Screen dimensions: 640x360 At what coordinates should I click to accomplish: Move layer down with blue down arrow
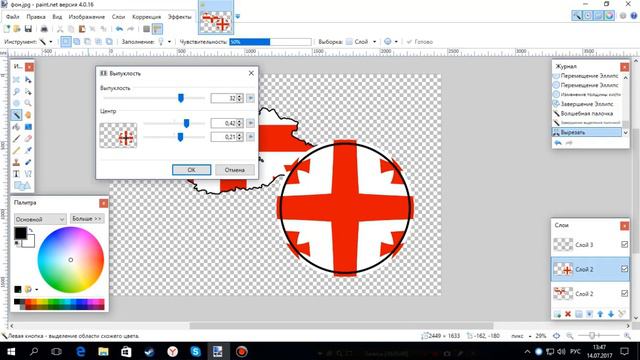coord(611,314)
